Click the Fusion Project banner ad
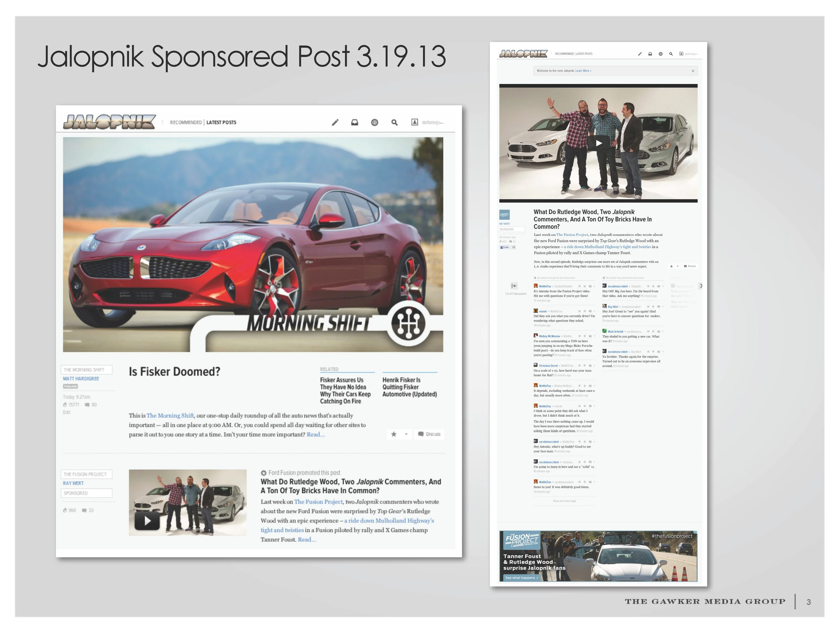The height and width of the screenshot is (632, 840). click(x=598, y=556)
